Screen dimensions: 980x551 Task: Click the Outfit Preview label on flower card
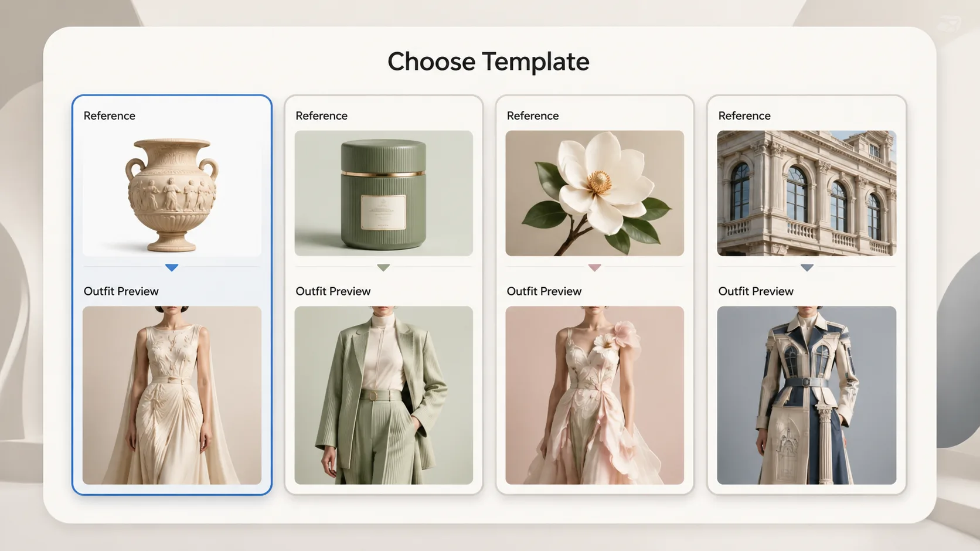[x=544, y=291]
